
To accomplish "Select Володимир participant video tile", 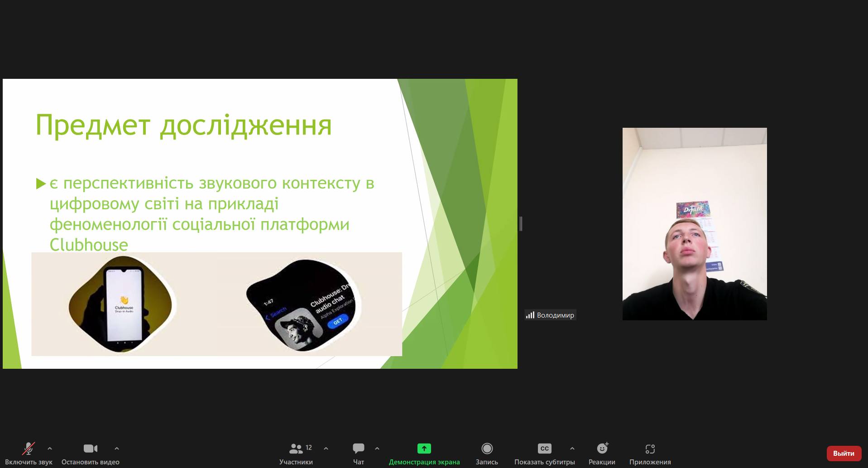I will pyautogui.click(x=695, y=224).
